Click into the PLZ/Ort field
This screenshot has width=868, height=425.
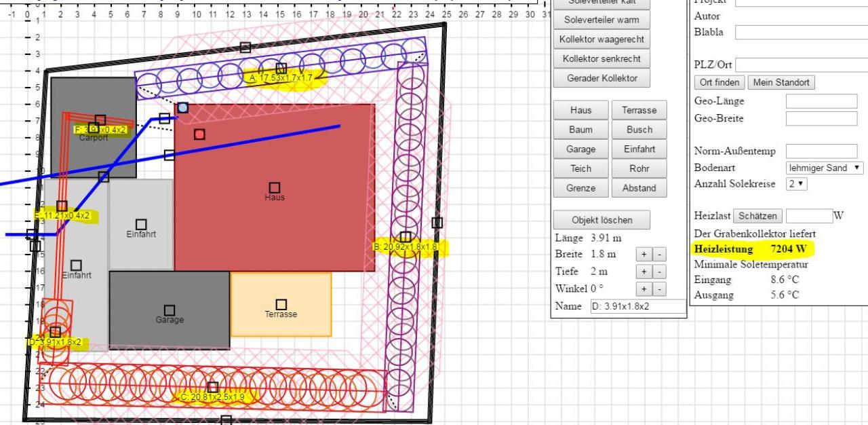point(802,65)
